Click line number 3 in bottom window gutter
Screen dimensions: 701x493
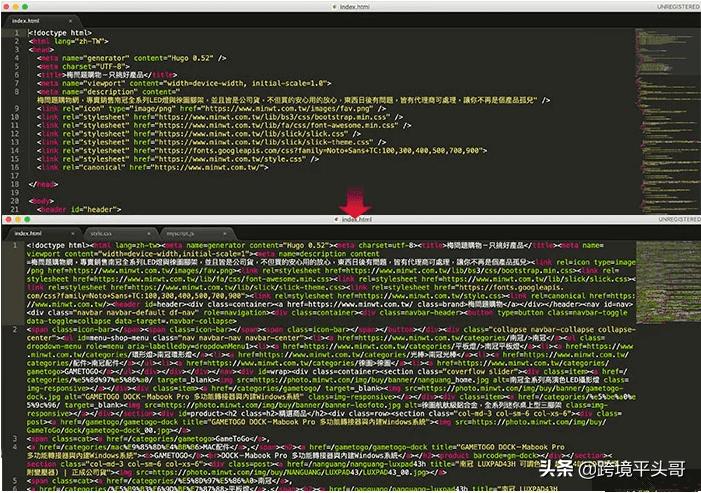[15, 438]
